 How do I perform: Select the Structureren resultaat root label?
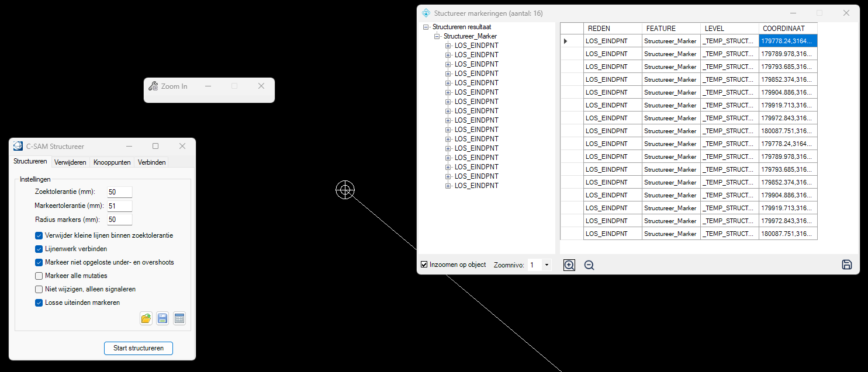(x=462, y=27)
